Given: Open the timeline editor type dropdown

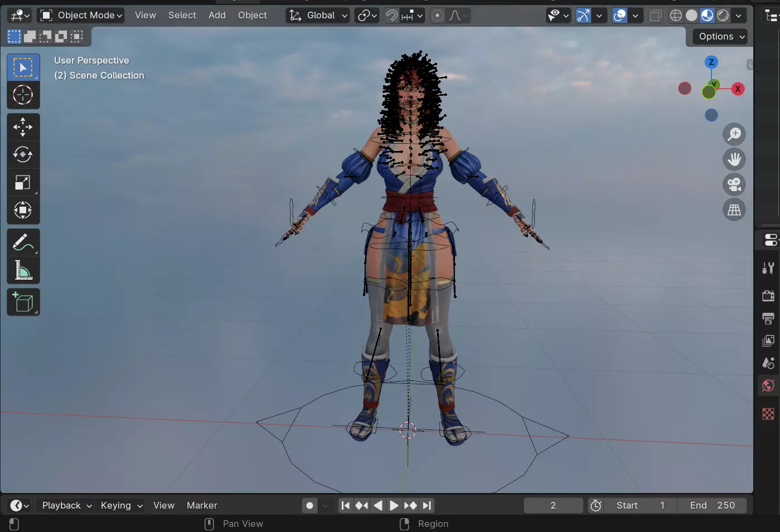Looking at the screenshot, I should 20,505.
